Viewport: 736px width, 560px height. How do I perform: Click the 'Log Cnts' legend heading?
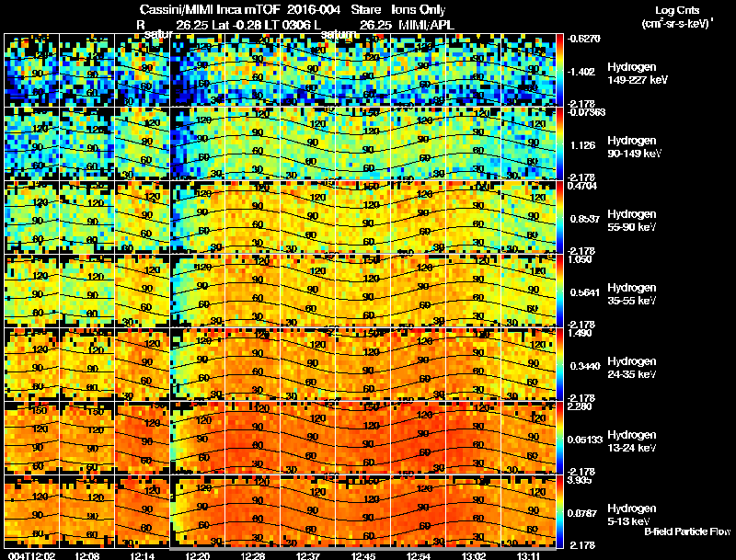tap(677, 10)
